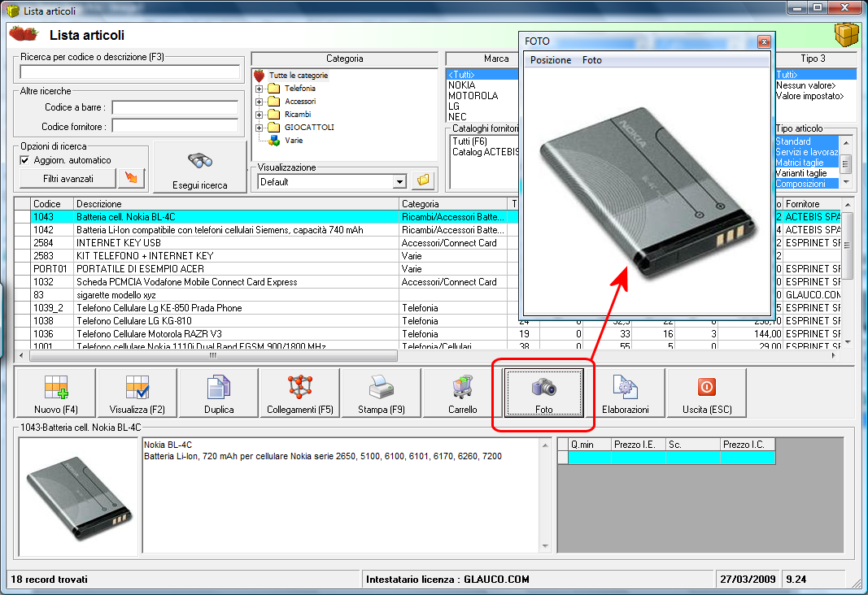
Task: Click the strawberry icon of Tutte le categorie
Action: pyautogui.click(x=259, y=76)
